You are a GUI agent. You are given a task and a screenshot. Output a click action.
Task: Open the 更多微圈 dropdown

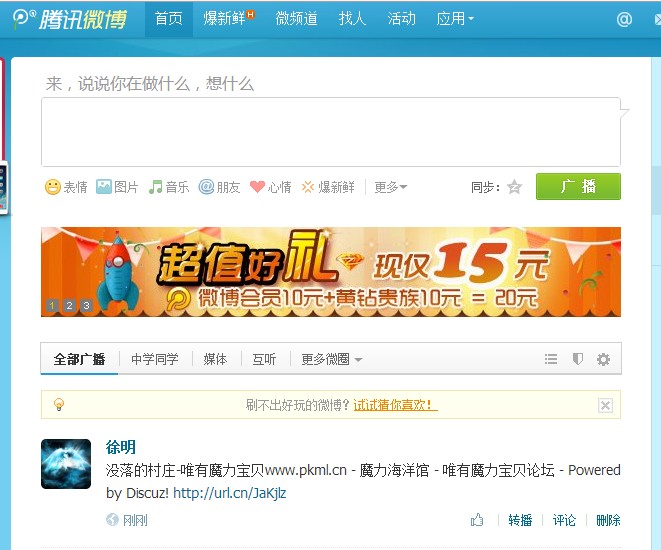point(331,359)
